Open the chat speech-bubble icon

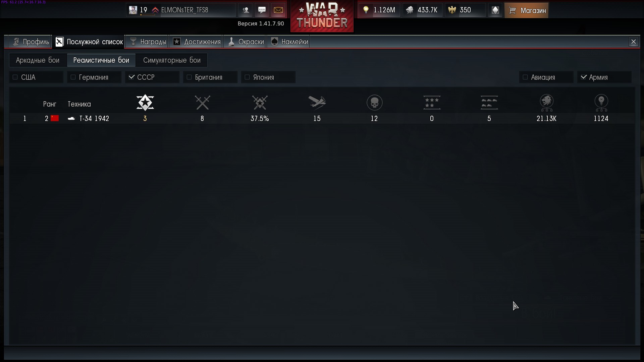[x=262, y=10]
